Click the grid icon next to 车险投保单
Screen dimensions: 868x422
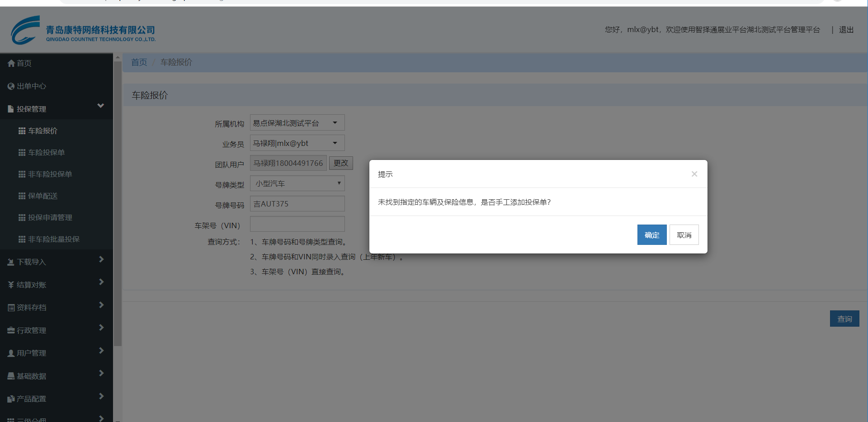click(22, 152)
